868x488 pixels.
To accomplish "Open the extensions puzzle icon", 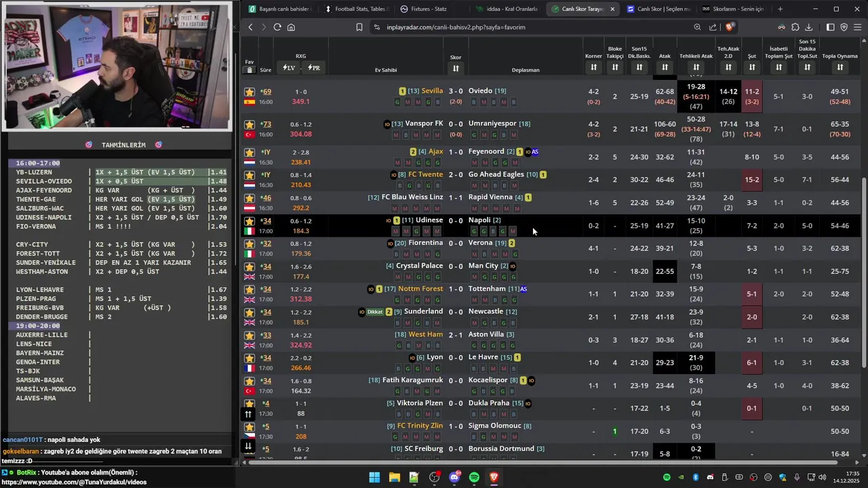I will click(795, 27).
